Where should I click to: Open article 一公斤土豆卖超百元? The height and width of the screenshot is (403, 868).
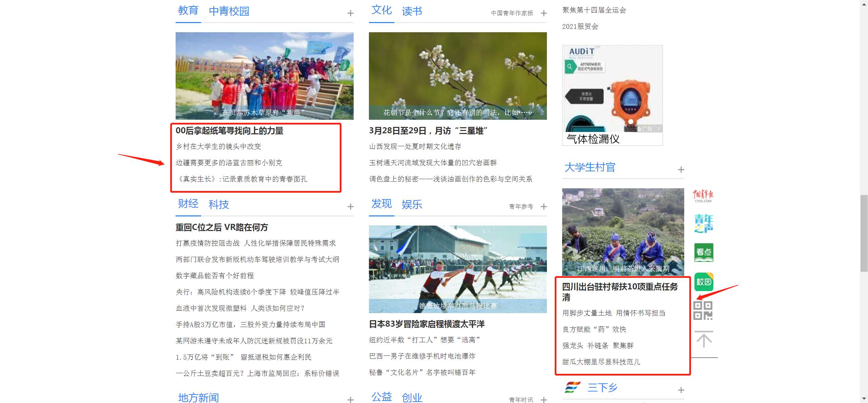(257, 373)
